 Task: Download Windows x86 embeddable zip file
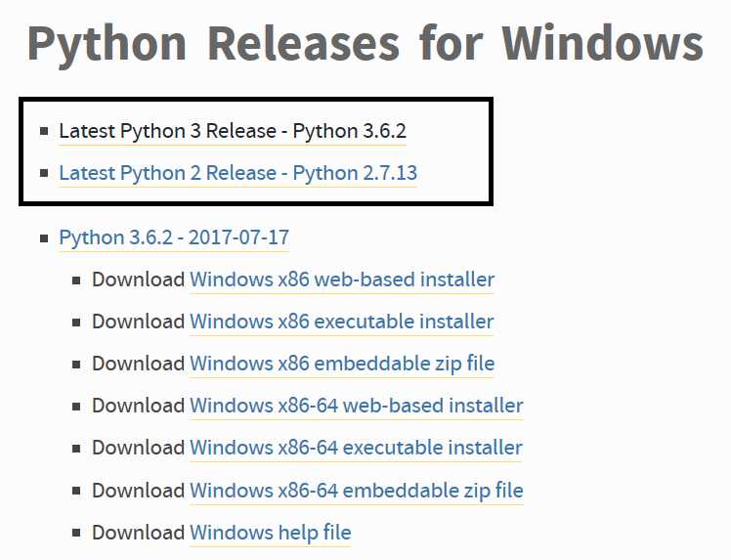(342, 364)
